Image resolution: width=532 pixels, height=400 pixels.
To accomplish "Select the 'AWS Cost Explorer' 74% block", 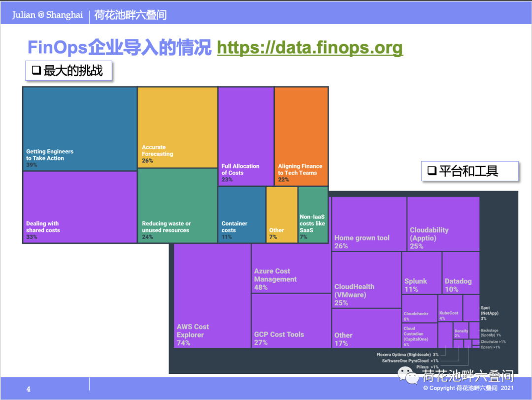I will pos(212,296).
